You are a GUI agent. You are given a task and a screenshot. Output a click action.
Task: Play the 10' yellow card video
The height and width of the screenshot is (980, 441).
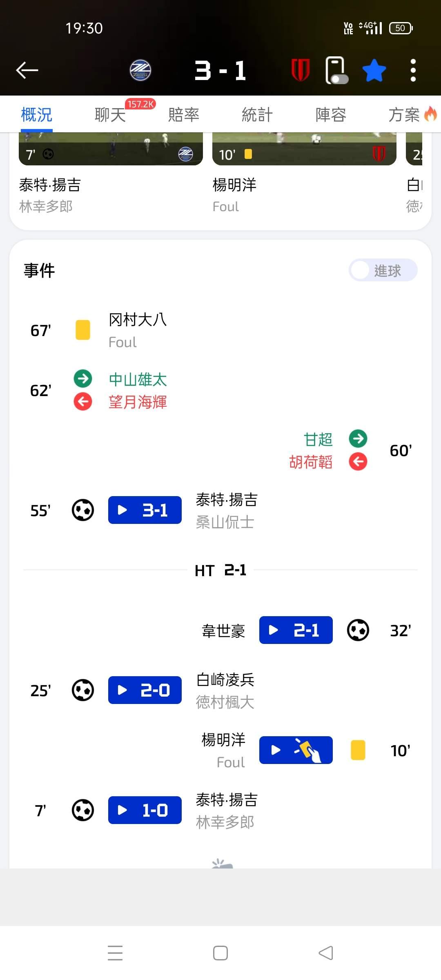coord(296,750)
